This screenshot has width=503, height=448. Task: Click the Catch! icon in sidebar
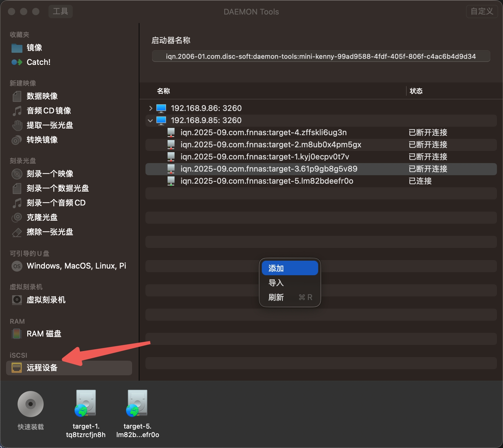[17, 62]
